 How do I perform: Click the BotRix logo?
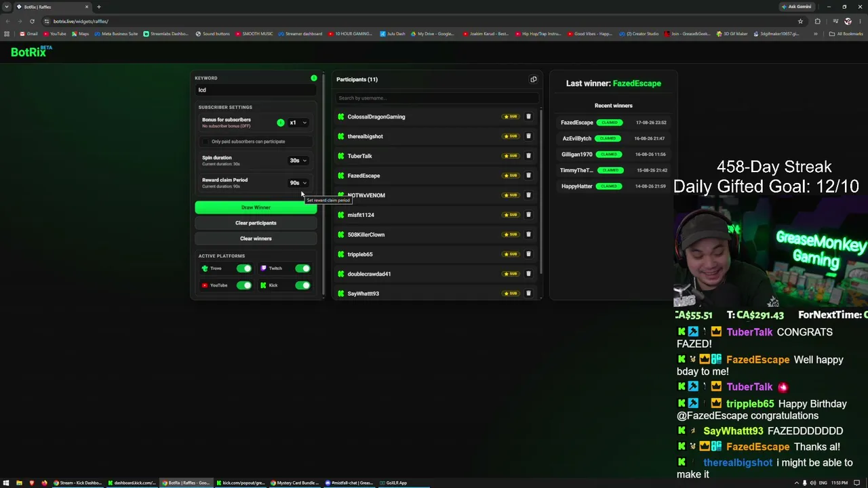(31, 52)
